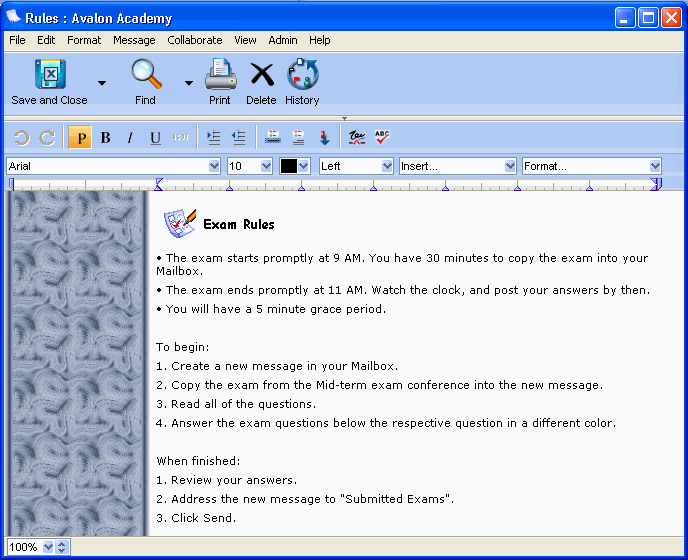Expand the Format... dropdown
Image resolution: width=688 pixels, height=560 pixels.
[x=592, y=166]
